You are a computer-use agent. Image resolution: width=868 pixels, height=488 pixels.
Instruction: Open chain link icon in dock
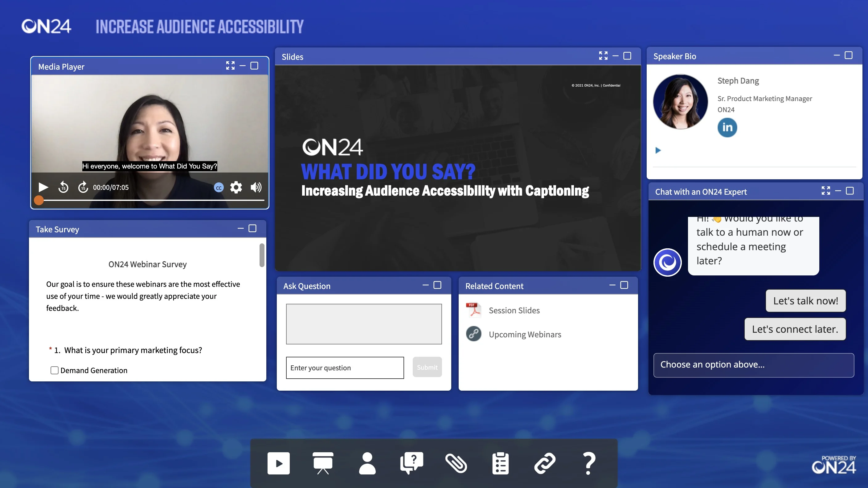545,463
